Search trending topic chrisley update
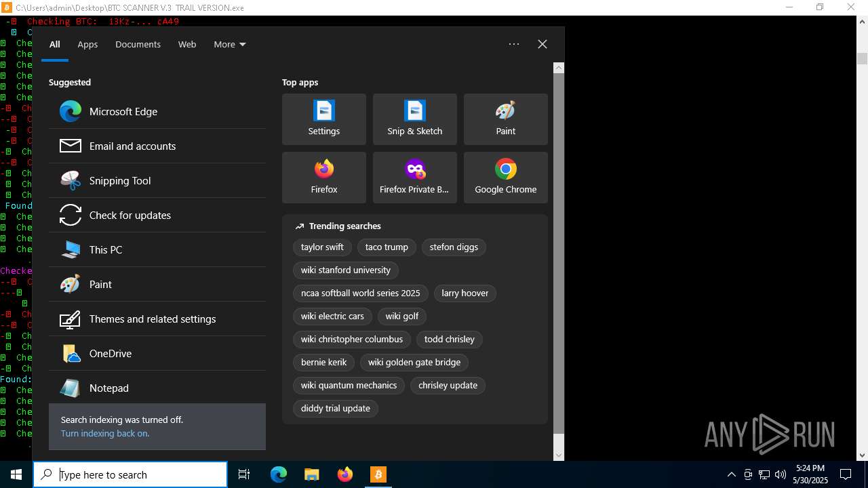Screen dimensions: 868x488 [448, 386]
